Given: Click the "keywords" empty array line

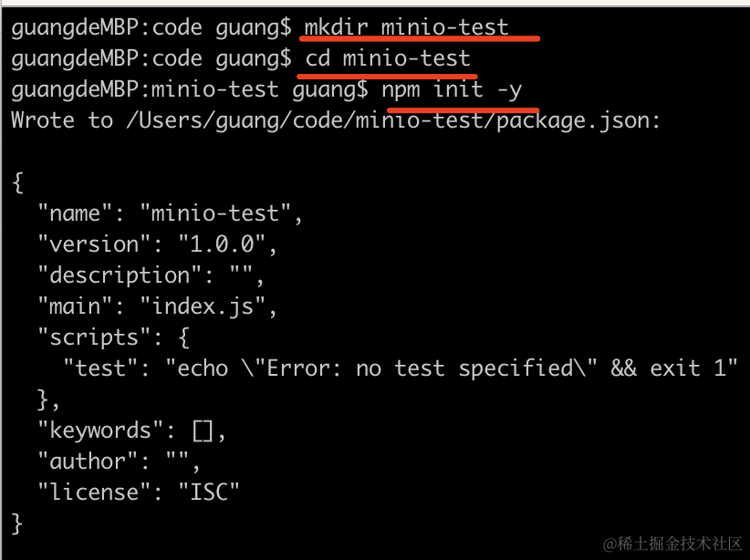Looking at the screenshot, I should click(x=131, y=430).
